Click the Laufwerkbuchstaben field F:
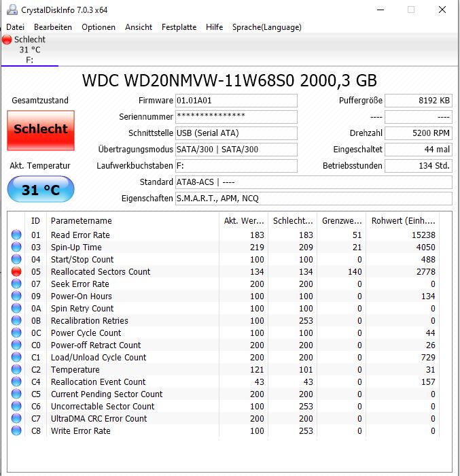The width and height of the screenshot is (460, 476). pos(236,166)
